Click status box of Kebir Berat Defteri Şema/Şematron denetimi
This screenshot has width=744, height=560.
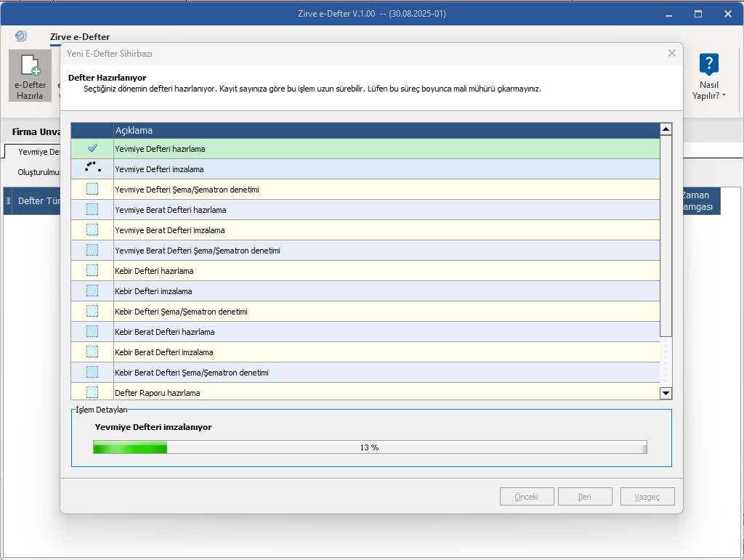click(x=92, y=373)
